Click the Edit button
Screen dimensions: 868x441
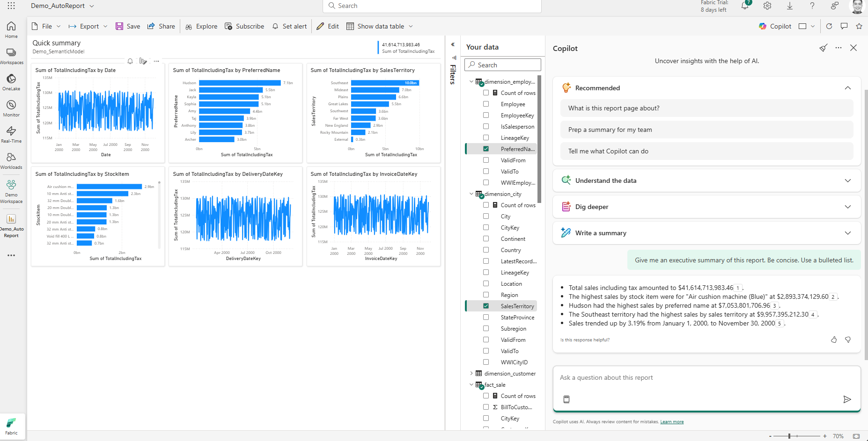(328, 26)
